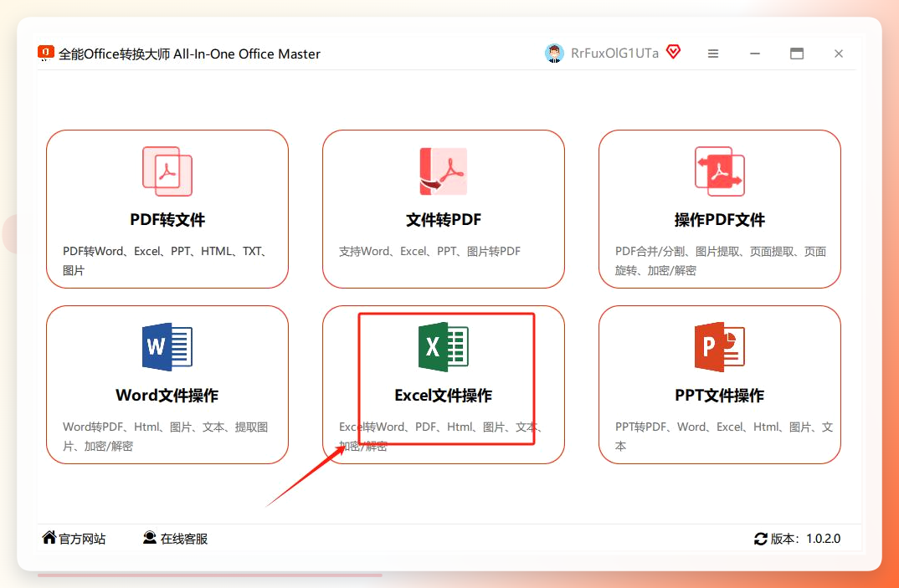This screenshot has width=899, height=588.
Task: Click the green Excel icon
Action: coord(443,347)
